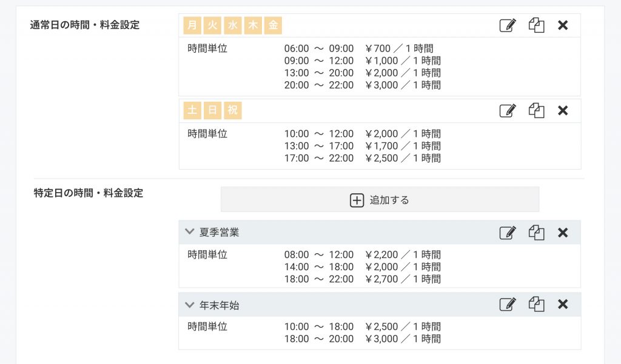Edit the weekday (月火水木金) rate setting

point(507,25)
